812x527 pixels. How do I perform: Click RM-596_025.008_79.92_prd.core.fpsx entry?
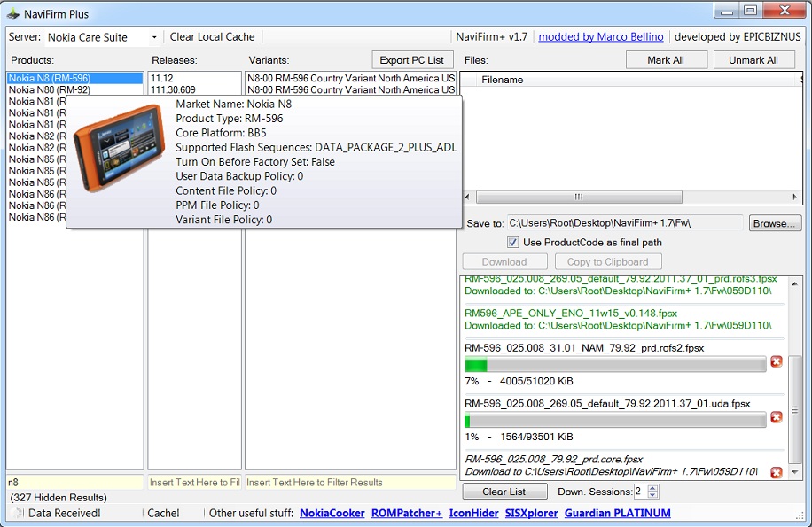coord(553,460)
